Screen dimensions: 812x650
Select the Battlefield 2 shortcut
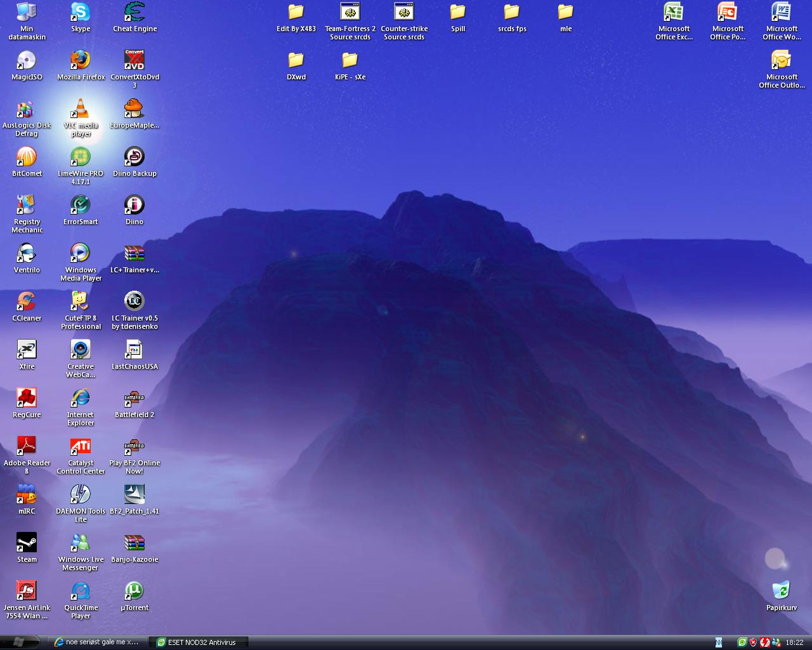[134, 403]
